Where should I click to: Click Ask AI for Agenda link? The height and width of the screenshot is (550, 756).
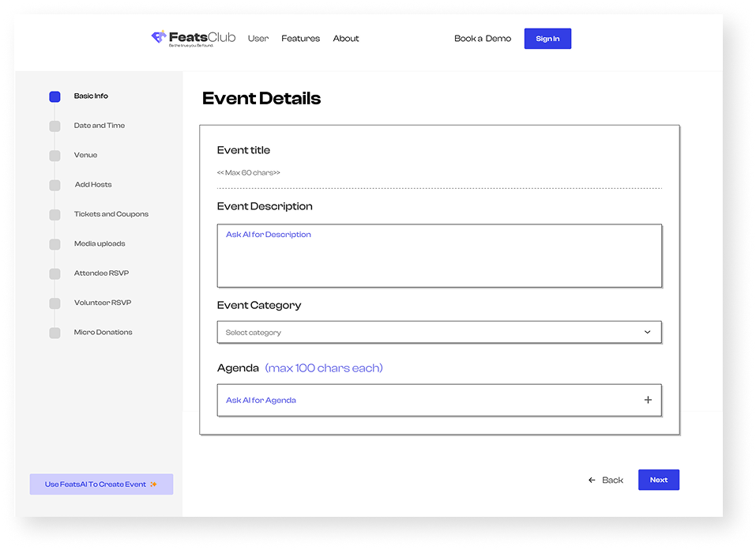click(261, 401)
